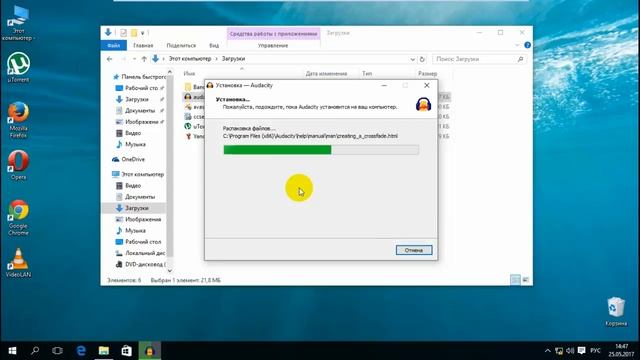Open Action Center notifications icon
640x360 pixels.
[x=582, y=351]
